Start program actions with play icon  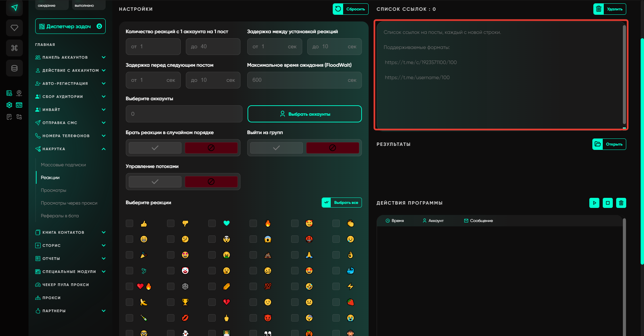[594, 203]
